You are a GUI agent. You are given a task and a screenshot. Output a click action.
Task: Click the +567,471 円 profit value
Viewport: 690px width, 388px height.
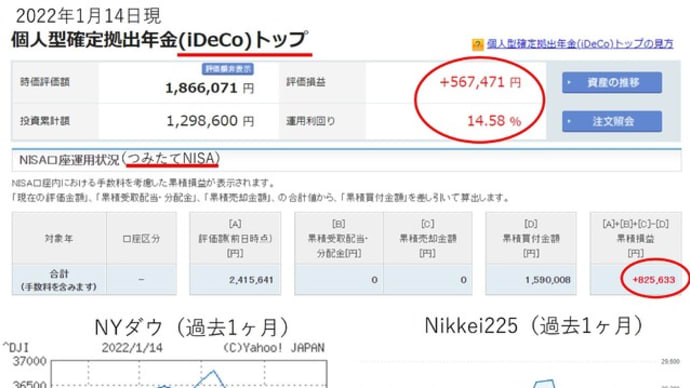click(480, 82)
